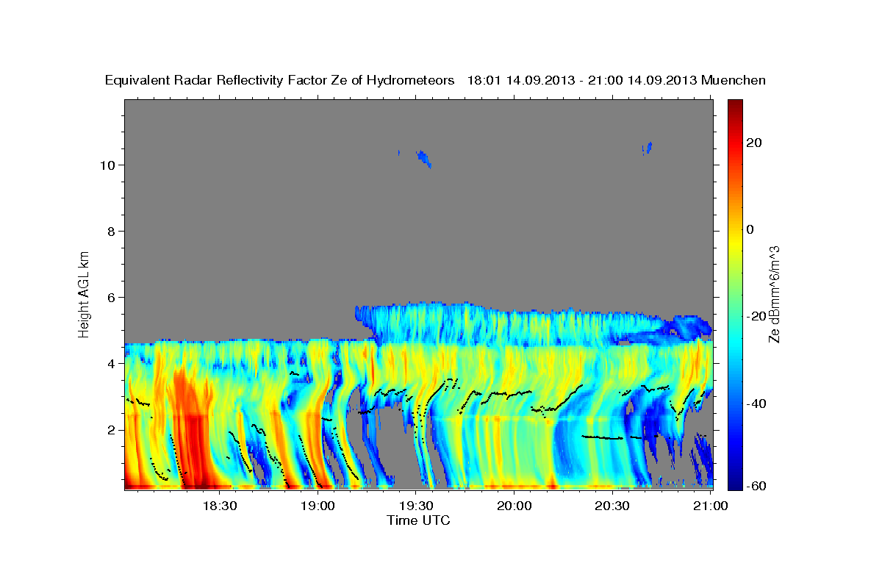Click the 'Ze dBmm^6/m^3' colorbar unit label
This screenshot has width=882, height=588.
point(774,294)
